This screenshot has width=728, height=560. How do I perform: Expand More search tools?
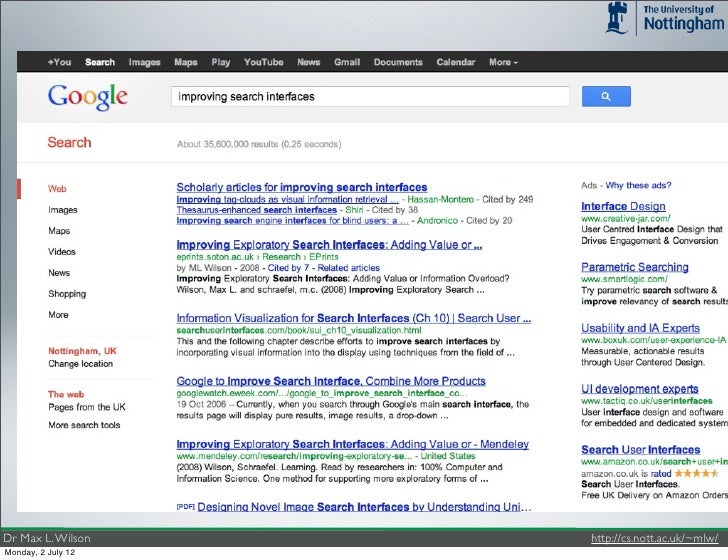(84, 425)
